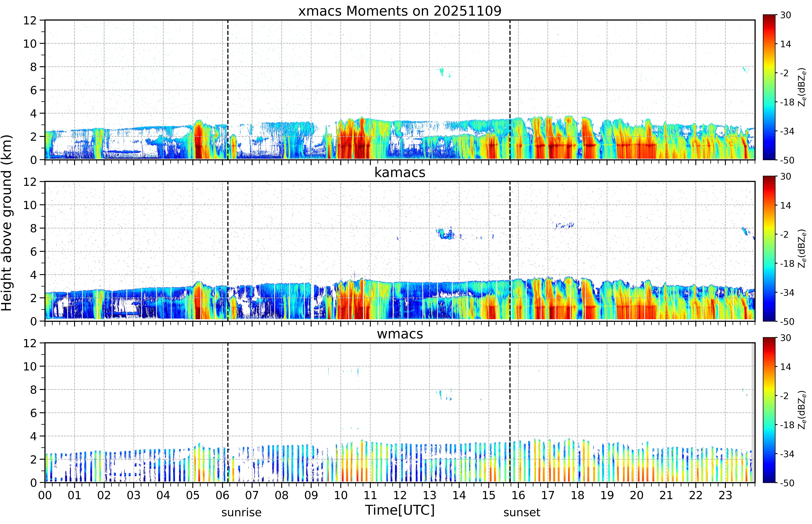This screenshot has height=524, width=812.
Task: Click the xmacs panel color bar
Action: pyautogui.click(x=769, y=87)
